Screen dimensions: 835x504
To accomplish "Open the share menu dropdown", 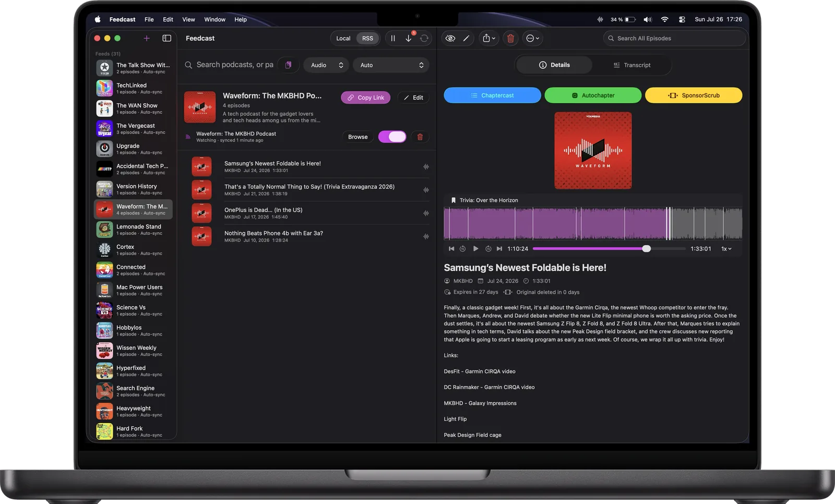I will [x=489, y=38].
